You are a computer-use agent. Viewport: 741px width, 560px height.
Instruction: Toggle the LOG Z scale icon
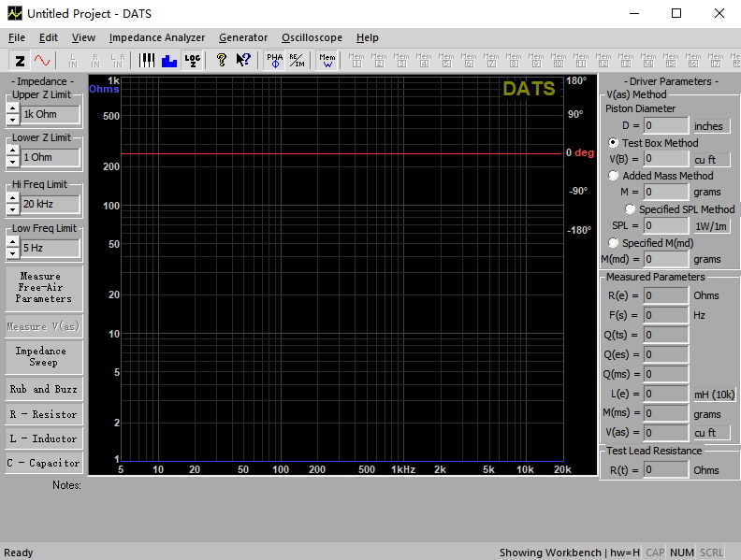coord(193,61)
